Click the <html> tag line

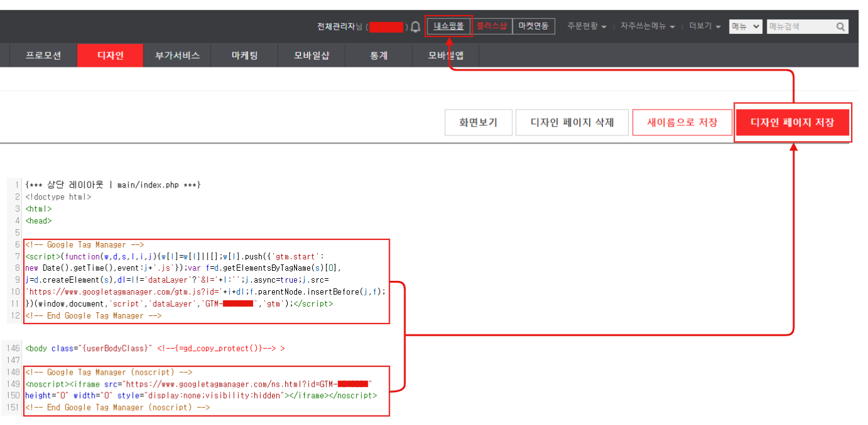click(38, 209)
